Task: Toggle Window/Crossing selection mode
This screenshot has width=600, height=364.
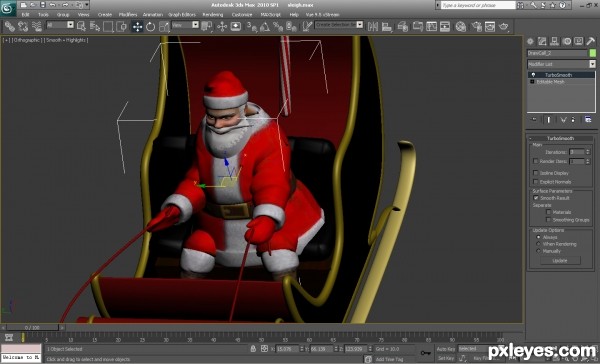Action: click(x=122, y=26)
